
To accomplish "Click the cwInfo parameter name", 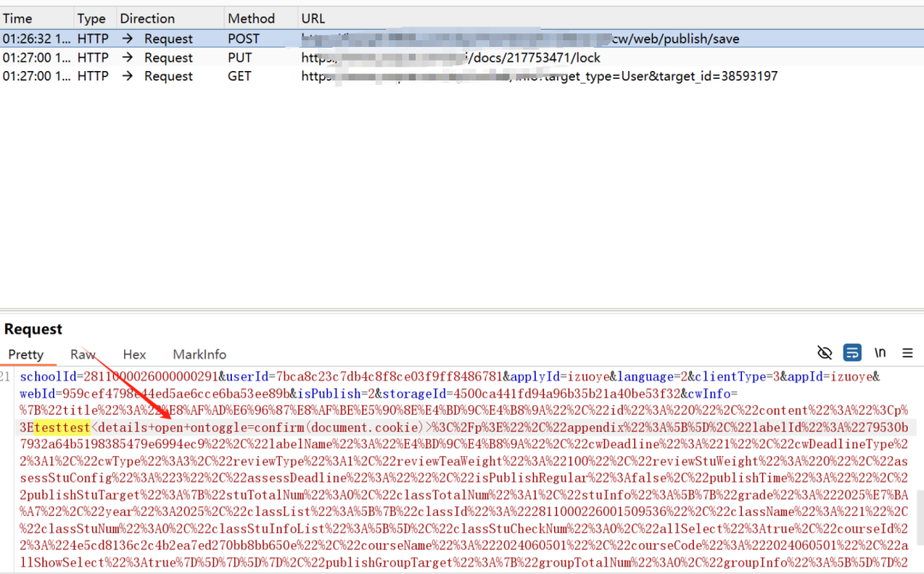I will (x=709, y=394).
